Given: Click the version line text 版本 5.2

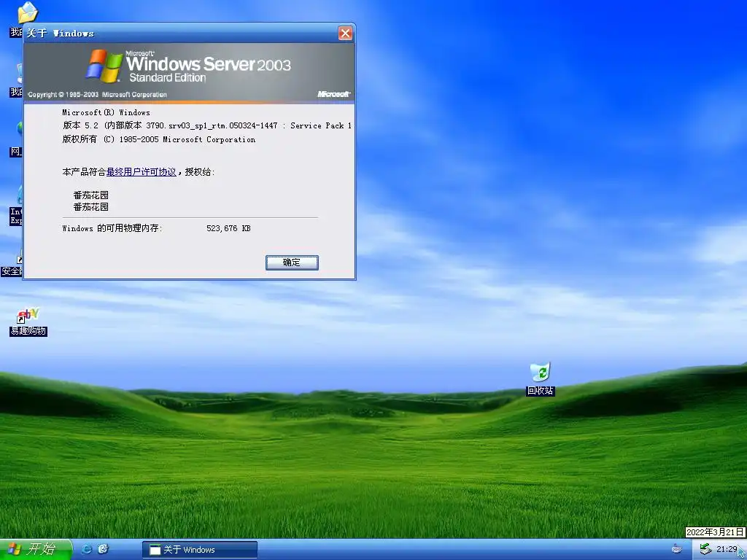Looking at the screenshot, I should point(207,125).
